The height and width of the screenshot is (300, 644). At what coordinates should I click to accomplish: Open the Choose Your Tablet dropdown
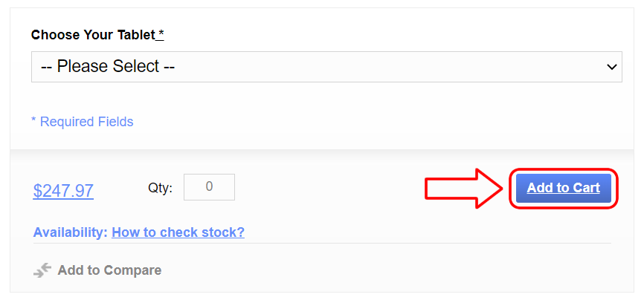(x=326, y=67)
